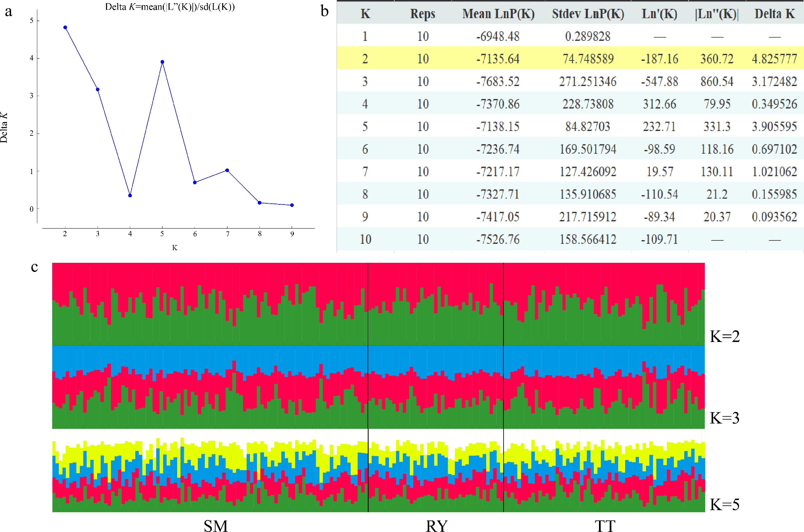The image size is (804, 532).
Task: Click the Reps column header
Action: 423,14
